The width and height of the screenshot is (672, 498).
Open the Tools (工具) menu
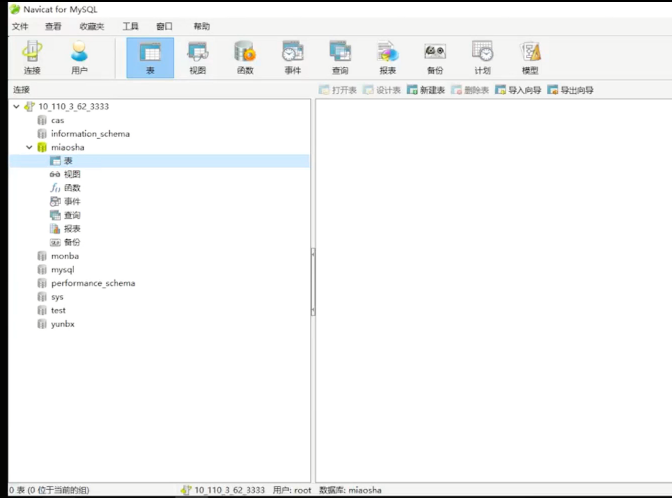(x=130, y=27)
